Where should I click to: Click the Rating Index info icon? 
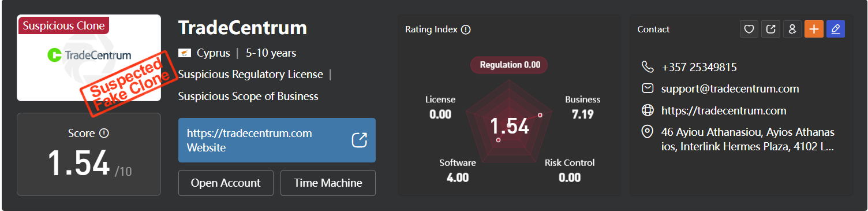[x=466, y=29]
